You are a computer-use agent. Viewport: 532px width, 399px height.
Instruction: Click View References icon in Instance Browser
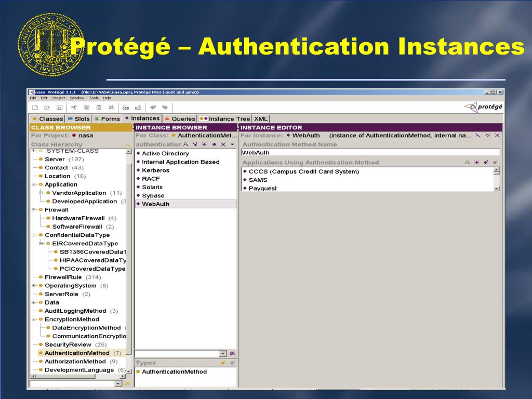[x=195, y=144]
